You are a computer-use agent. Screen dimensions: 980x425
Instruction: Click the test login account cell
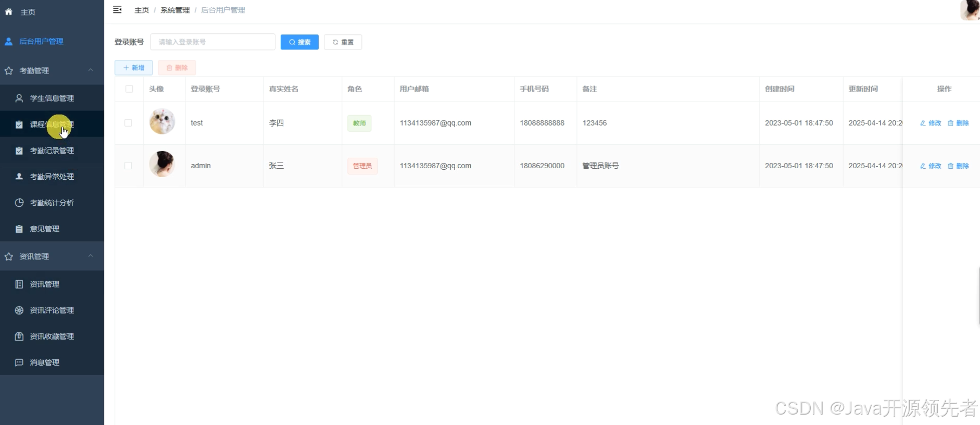[197, 123]
